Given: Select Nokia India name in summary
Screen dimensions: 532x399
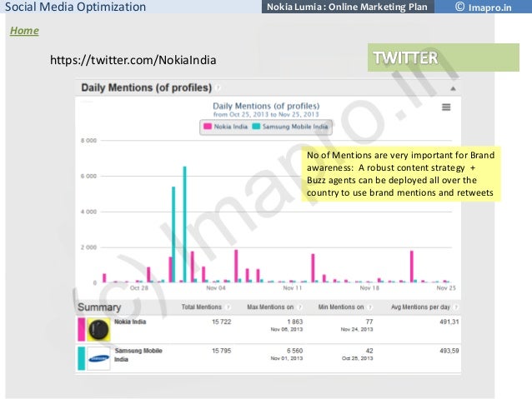Looking at the screenshot, I should pos(130,322).
